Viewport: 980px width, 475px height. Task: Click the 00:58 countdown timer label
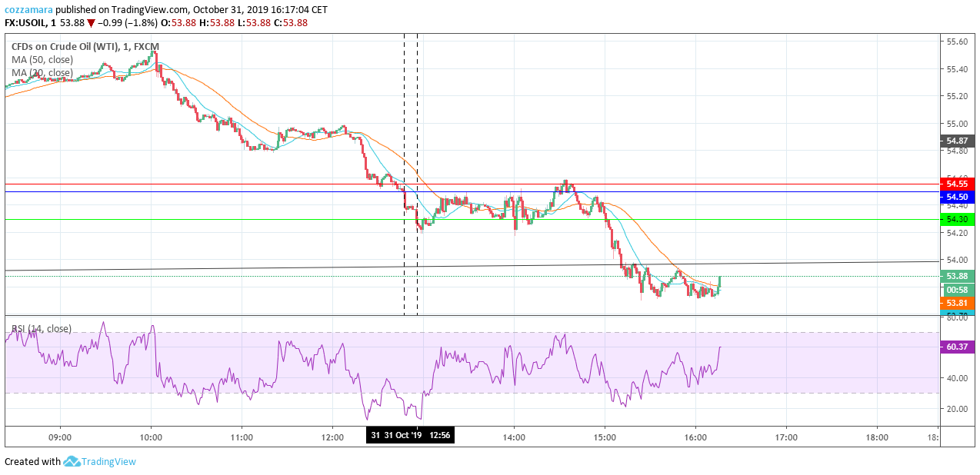958,290
